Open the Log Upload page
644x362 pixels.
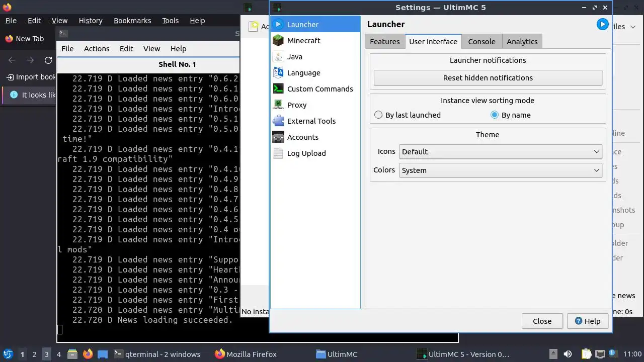(315, 153)
